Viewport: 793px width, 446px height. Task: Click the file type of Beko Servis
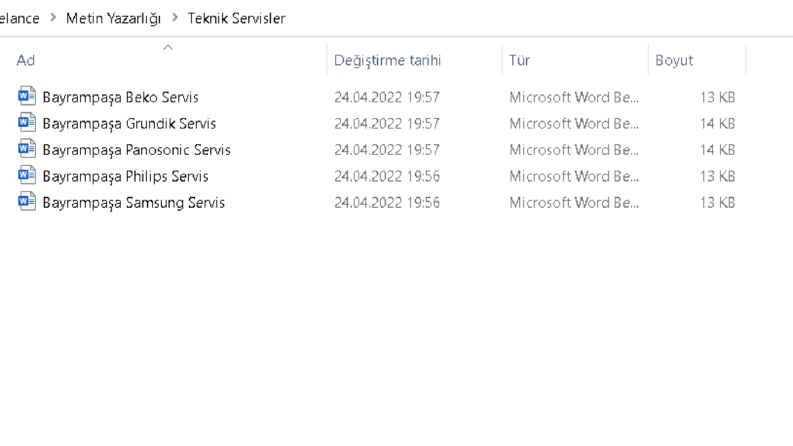574,97
